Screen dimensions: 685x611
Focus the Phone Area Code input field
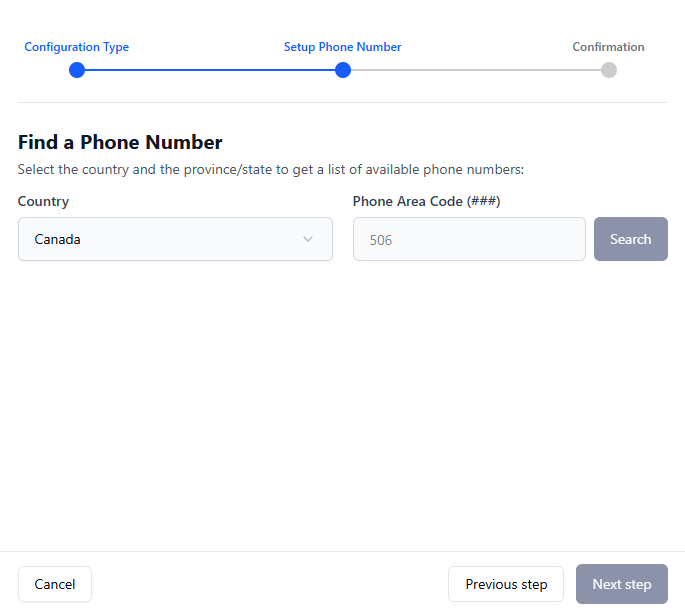tap(469, 239)
